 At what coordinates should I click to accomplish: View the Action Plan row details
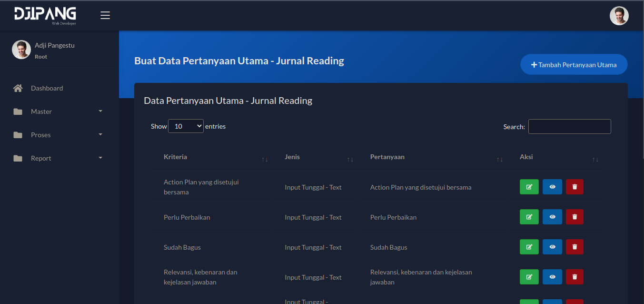pyautogui.click(x=552, y=187)
